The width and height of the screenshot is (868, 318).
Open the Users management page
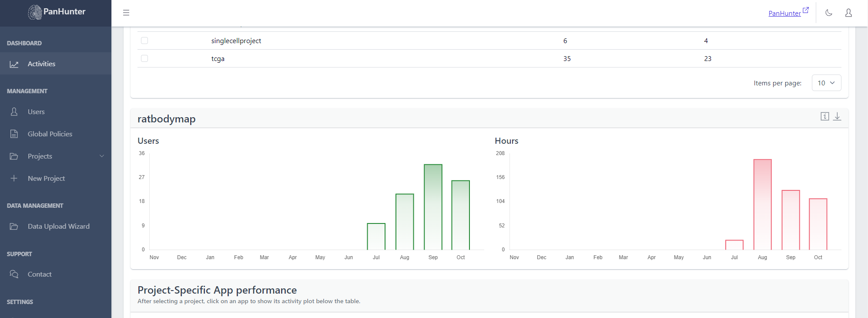36,112
